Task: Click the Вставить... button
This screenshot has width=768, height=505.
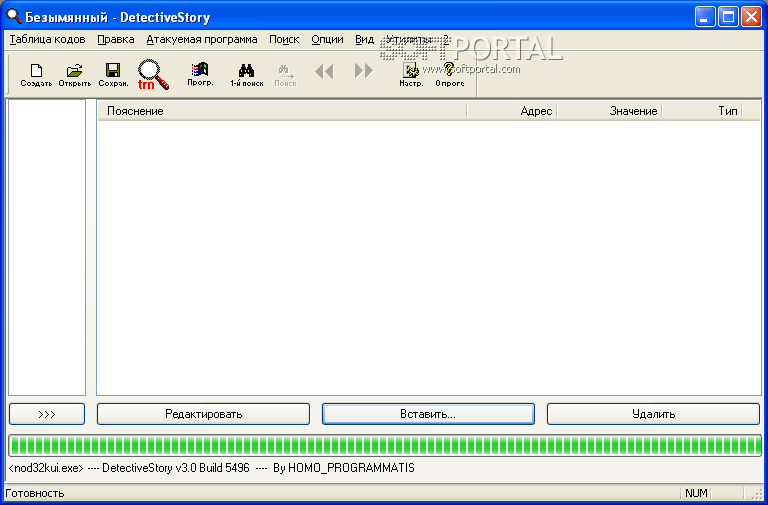Action: coord(428,414)
